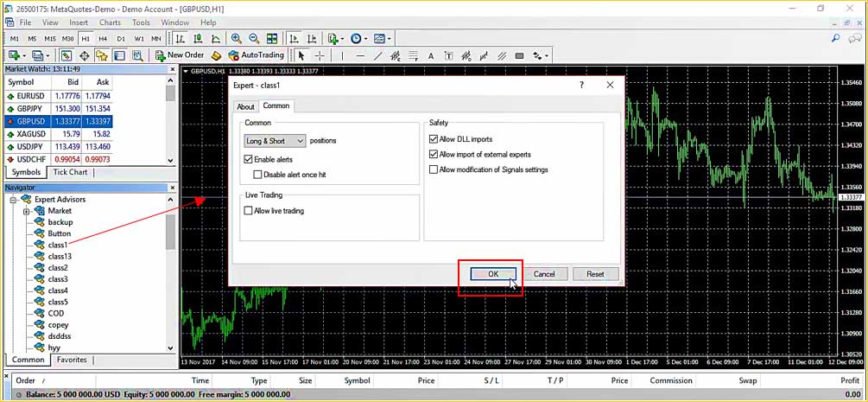Select the H4 timeframe button

tap(103, 39)
